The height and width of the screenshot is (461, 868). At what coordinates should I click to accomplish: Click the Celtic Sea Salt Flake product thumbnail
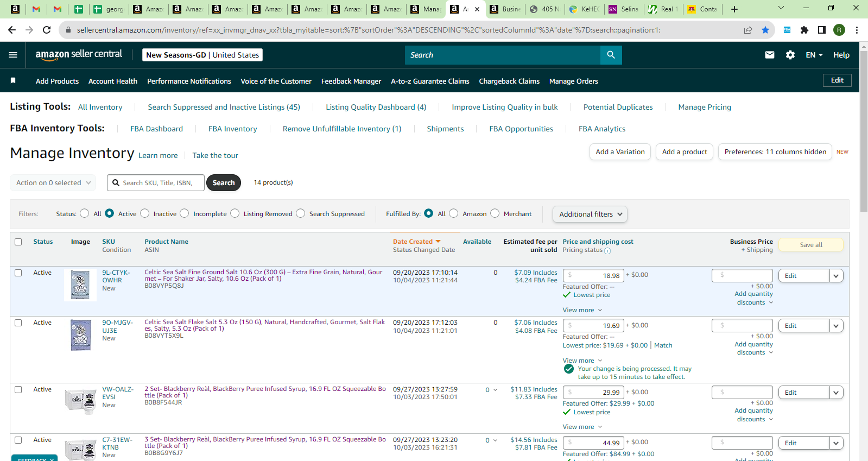pyautogui.click(x=81, y=335)
